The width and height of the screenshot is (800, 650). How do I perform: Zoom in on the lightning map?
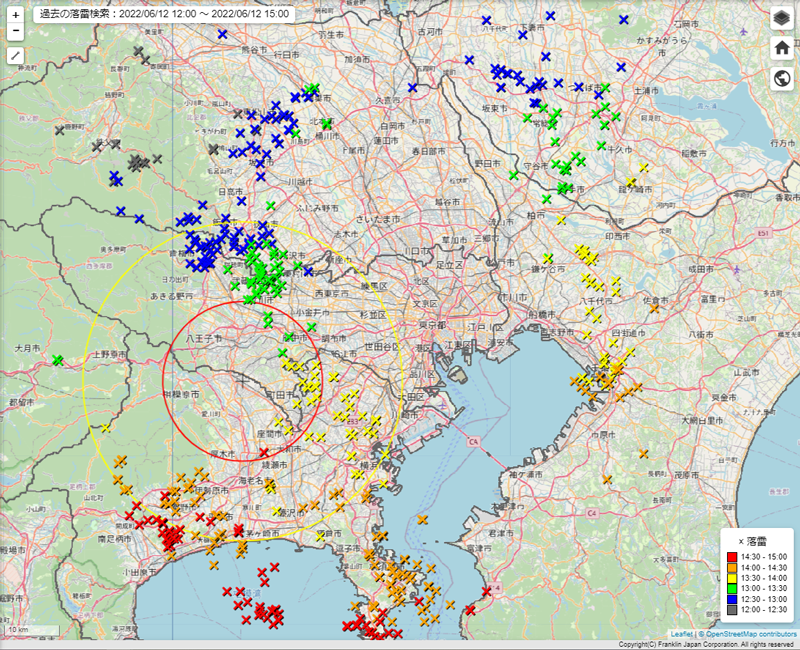click(16, 16)
